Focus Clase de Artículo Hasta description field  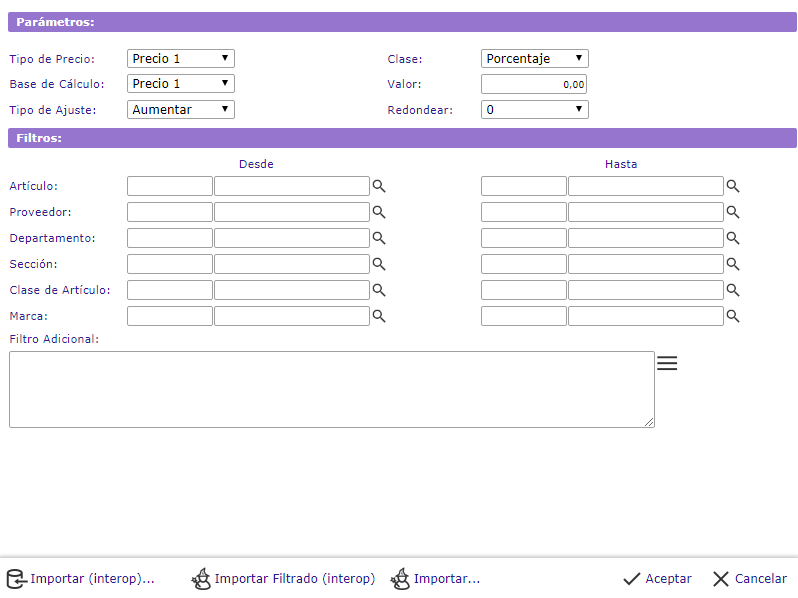point(646,290)
